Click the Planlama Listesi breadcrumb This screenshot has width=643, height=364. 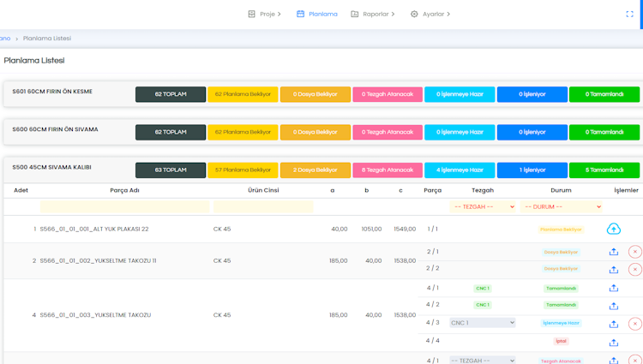point(47,38)
